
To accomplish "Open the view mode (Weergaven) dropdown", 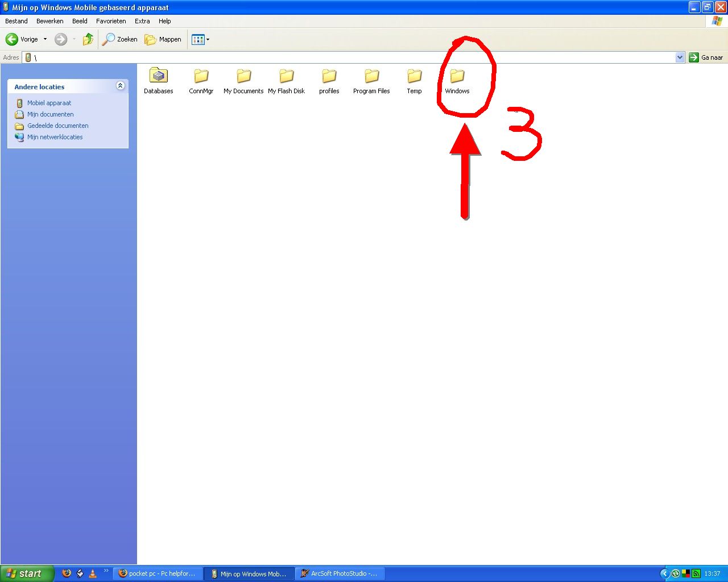I will (201, 39).
